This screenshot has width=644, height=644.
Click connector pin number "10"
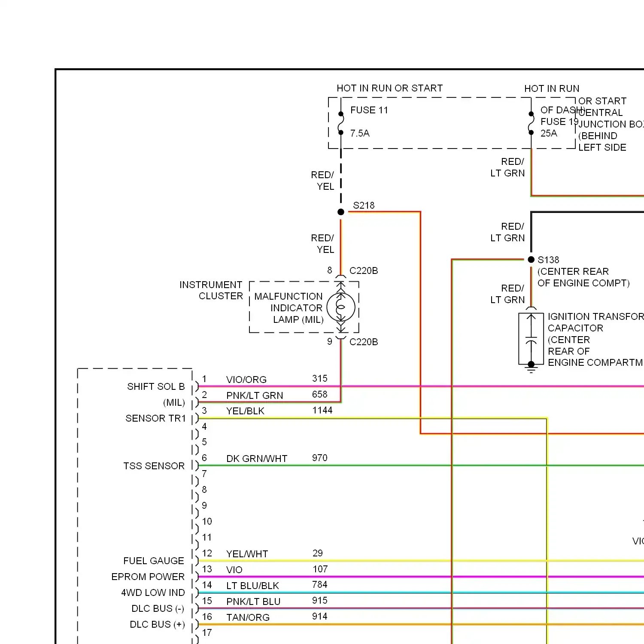[x=207, y=521]
